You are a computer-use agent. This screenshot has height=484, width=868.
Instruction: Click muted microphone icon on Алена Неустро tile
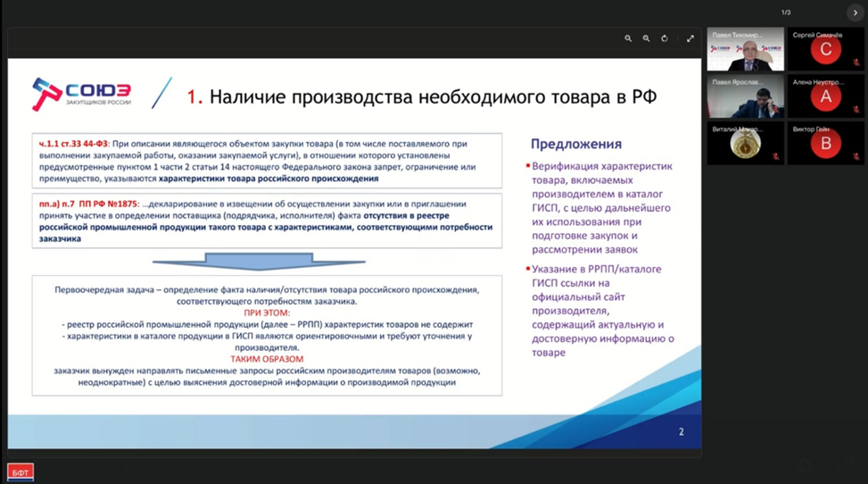pyautogui.click(x=856, y=110)
